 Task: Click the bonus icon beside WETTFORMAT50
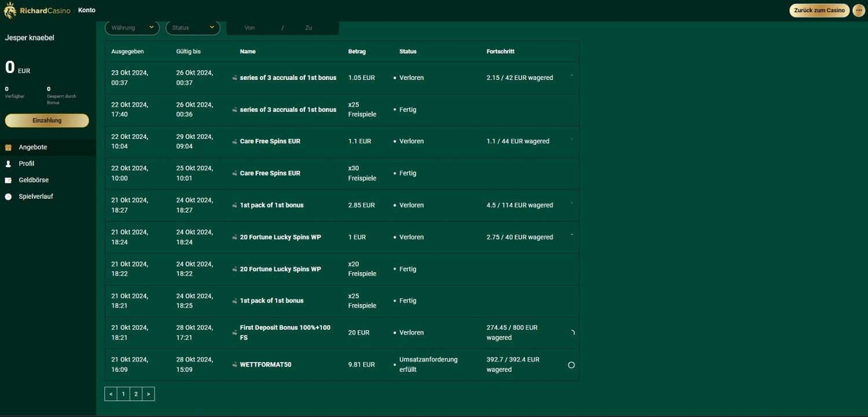click(x=235, y=365)
